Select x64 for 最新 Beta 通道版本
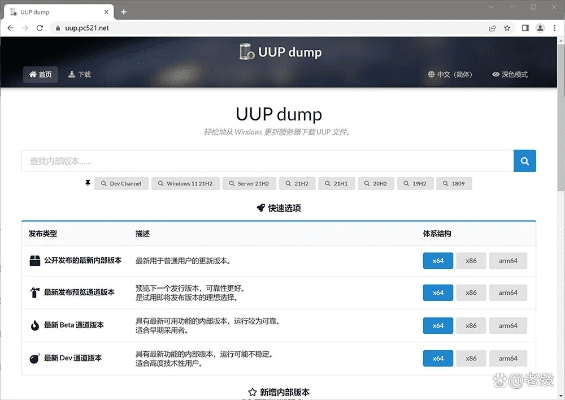Viewport: 565px width, 400px height. pyautogui.click(x=438, y=325)
